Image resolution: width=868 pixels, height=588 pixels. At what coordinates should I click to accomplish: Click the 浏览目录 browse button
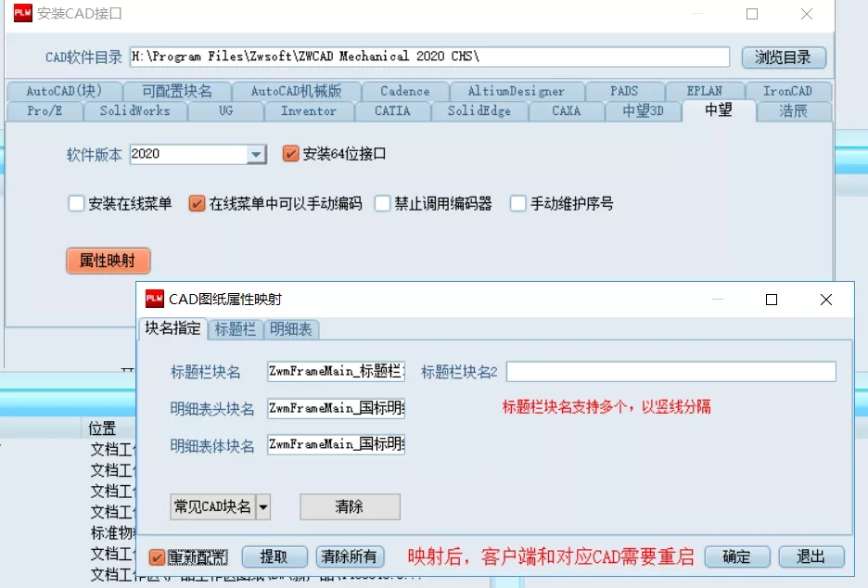(x=783, y=58)
